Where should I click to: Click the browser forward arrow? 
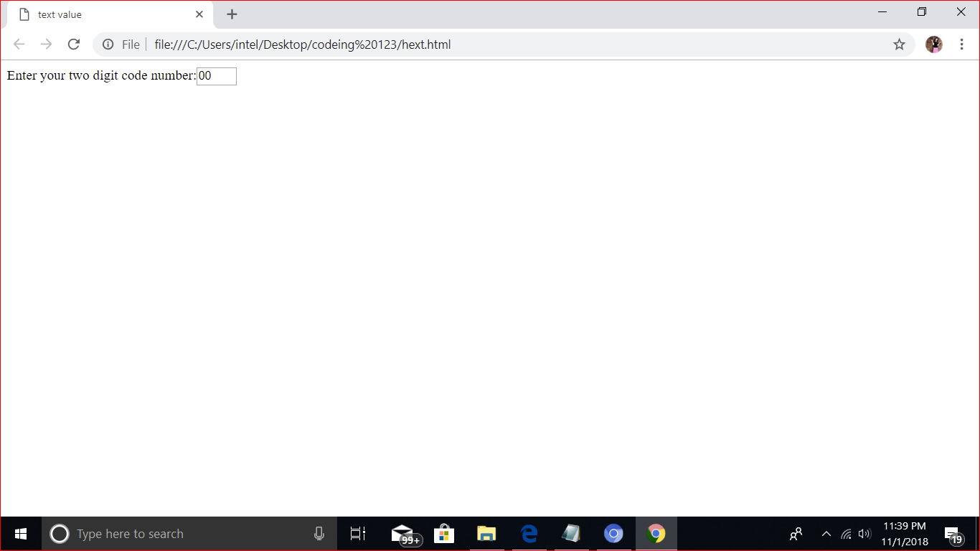click(46, 44)
